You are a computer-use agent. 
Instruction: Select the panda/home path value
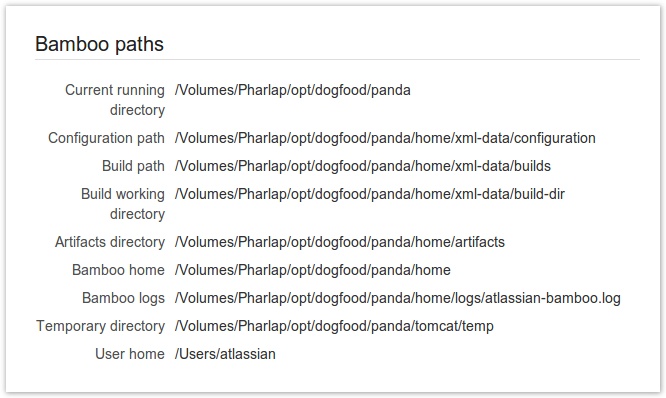click(x=313, y=270)
